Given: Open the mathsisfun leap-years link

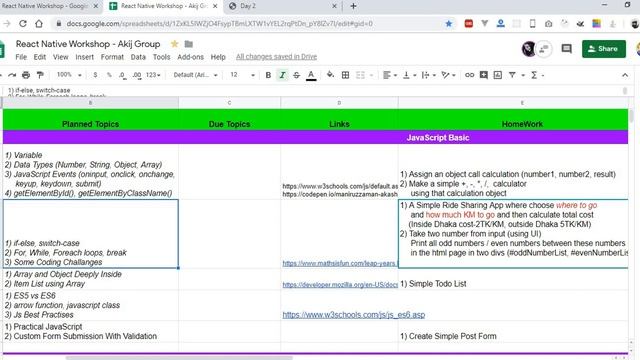Looking at the screenshot, I should click(339, 263).
